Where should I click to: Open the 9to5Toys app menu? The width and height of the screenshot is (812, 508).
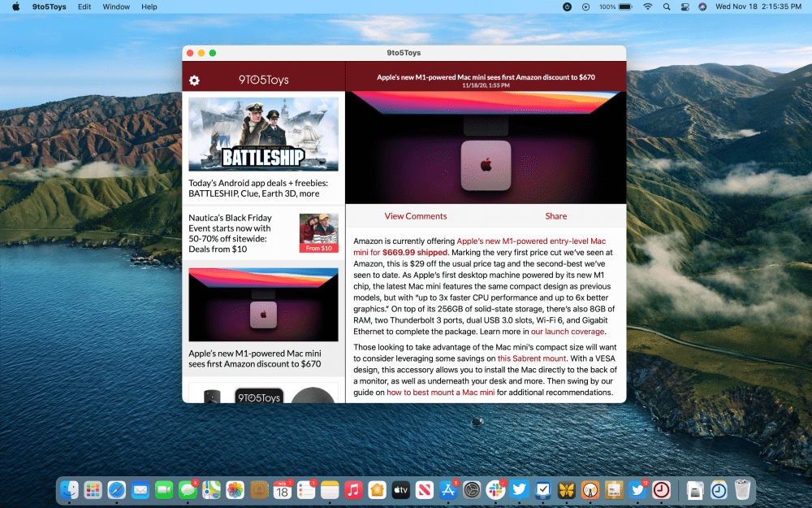50,7
